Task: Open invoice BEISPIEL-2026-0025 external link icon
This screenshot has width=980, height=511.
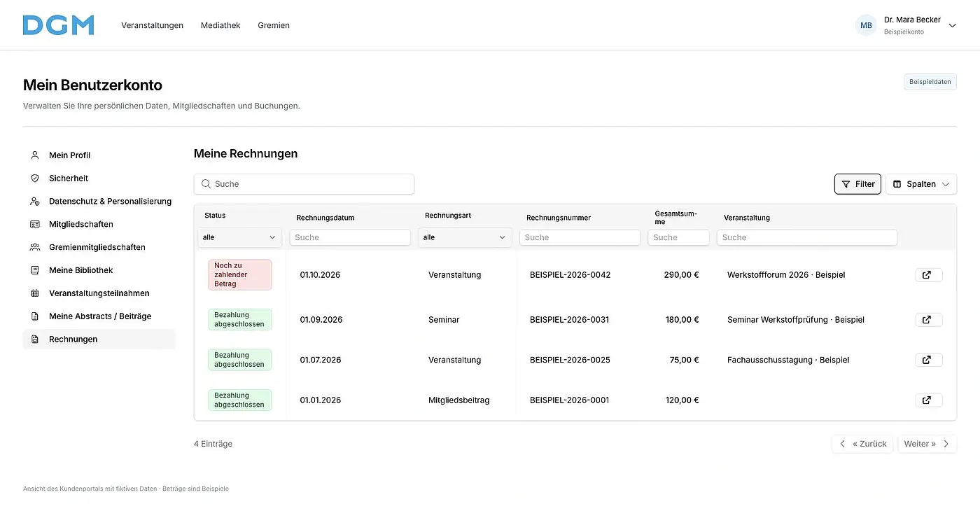Action: [928, 360]
